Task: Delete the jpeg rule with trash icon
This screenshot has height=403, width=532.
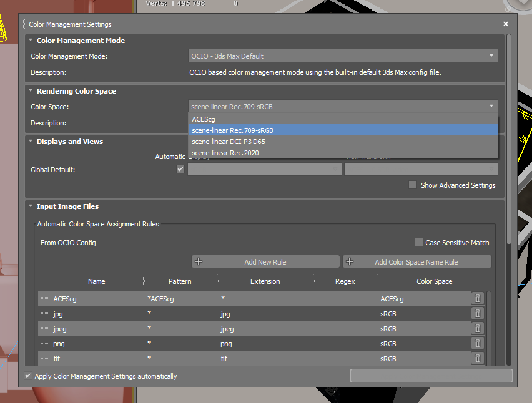Action: (x=478, y=328)
